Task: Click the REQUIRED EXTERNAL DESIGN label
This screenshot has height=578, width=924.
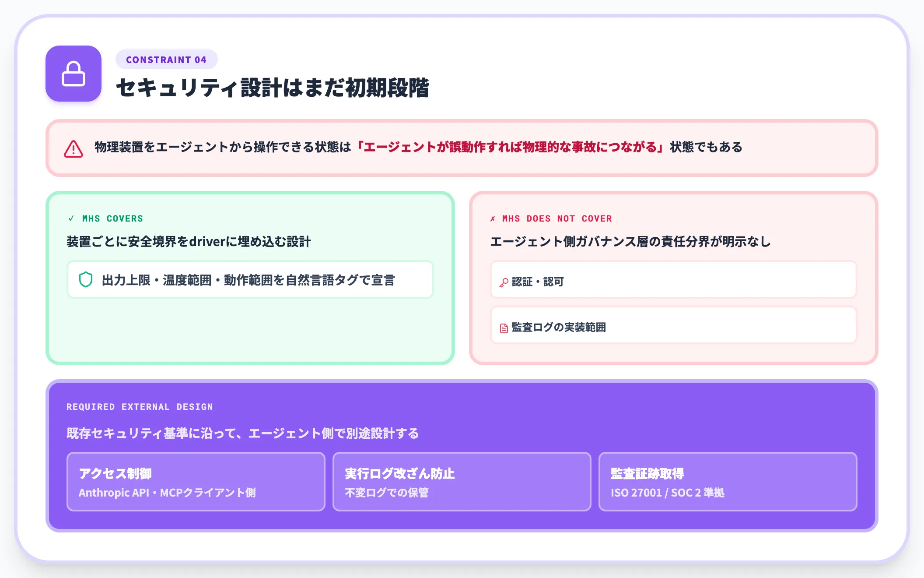Action: [140, 407]
